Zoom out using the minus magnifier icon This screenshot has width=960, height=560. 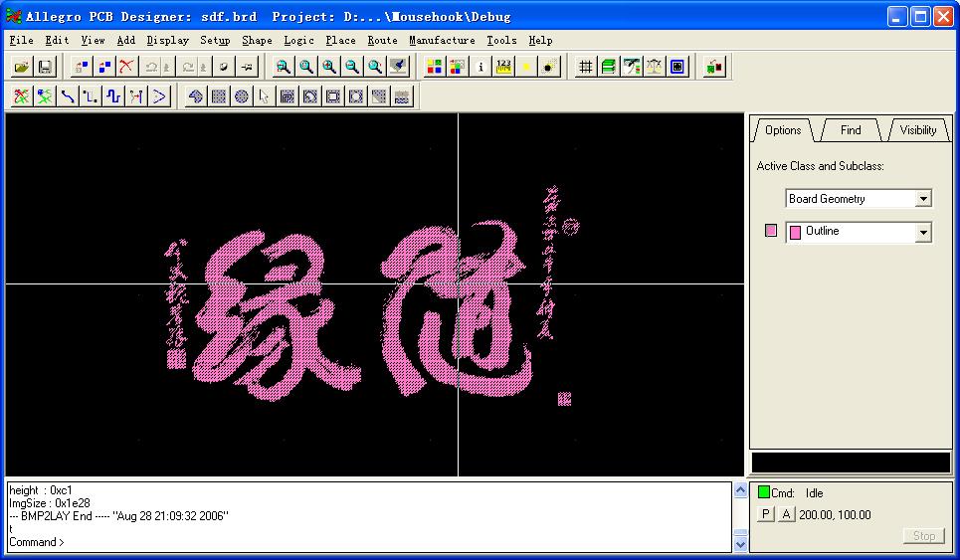tap(352, 66)
